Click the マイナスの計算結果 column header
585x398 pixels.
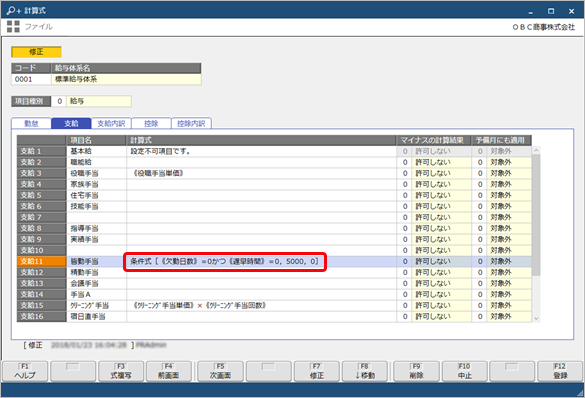click(434, 140)
